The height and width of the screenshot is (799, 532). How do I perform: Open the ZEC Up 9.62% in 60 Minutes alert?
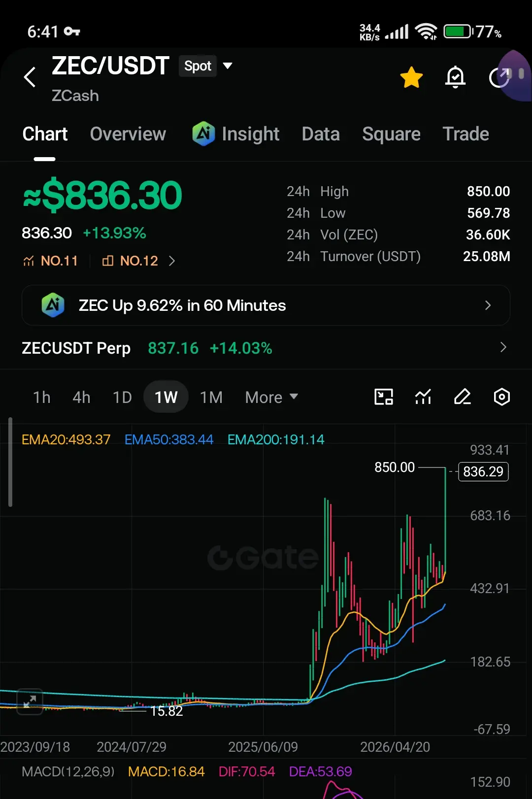(266, 305)
